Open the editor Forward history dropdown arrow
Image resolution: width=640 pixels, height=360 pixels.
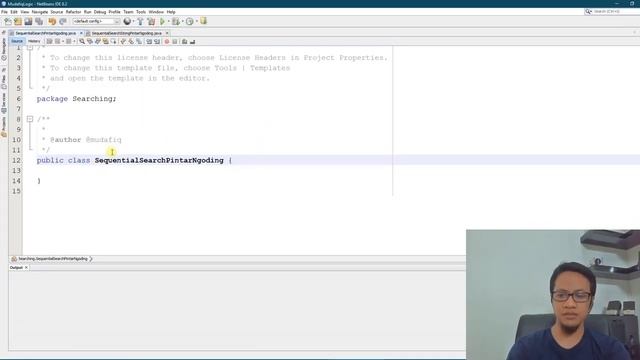pos(74,41)
